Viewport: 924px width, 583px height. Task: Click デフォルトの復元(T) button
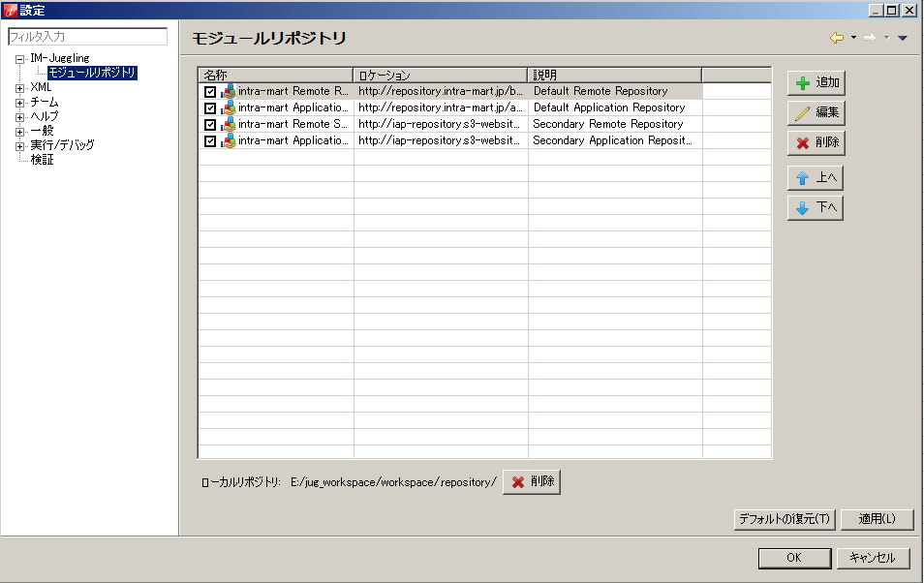785,519
